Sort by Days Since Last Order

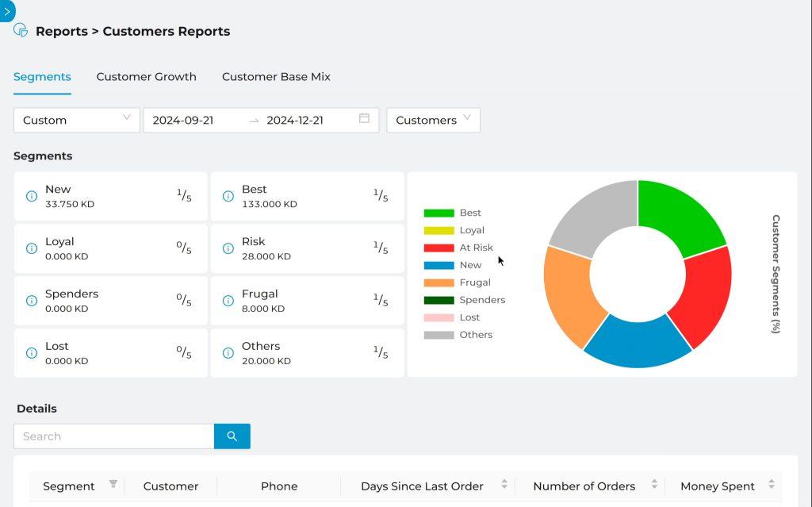pyautogui.click(x=503, y=486)
